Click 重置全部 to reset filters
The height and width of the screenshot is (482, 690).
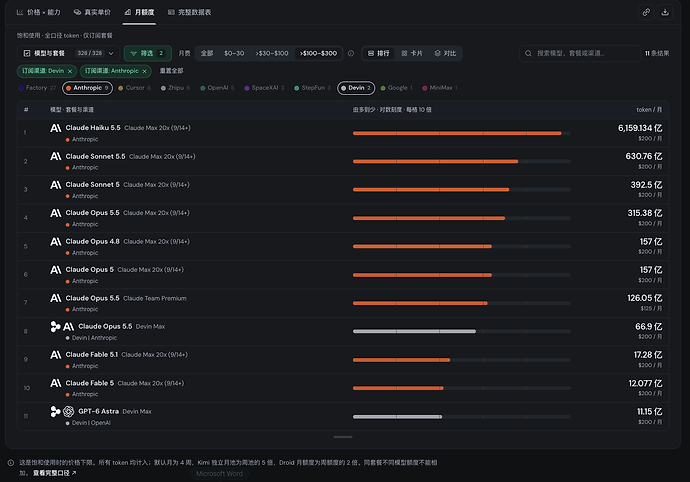tap(171, 71)
